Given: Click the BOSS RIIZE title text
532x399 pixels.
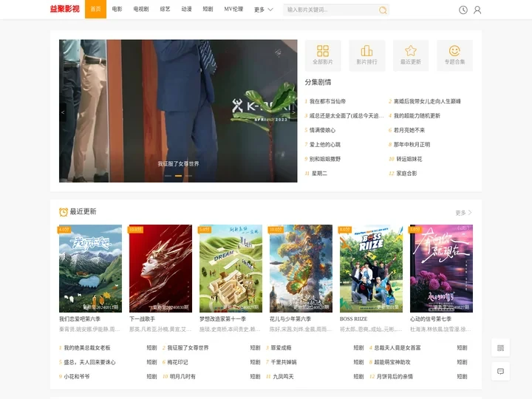Looking at the screenshot, I should [x=353, y=319].
